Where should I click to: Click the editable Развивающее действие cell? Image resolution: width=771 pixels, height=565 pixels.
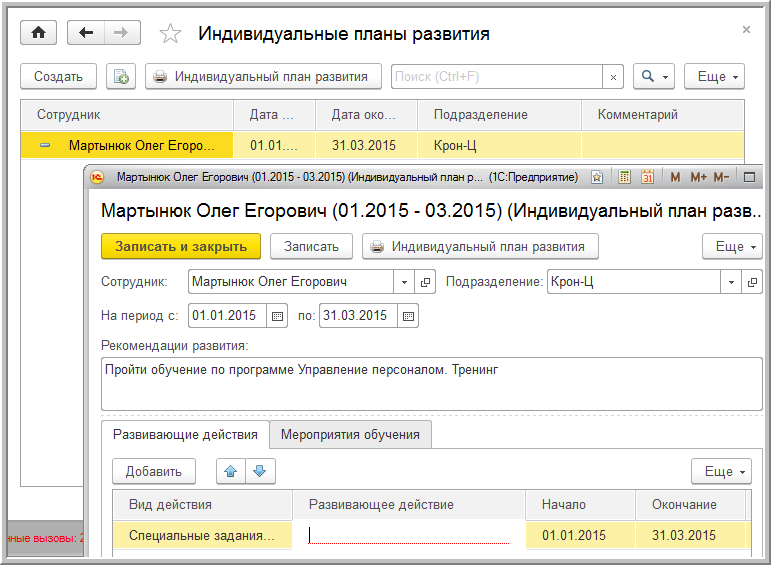[x=409, y=535]
